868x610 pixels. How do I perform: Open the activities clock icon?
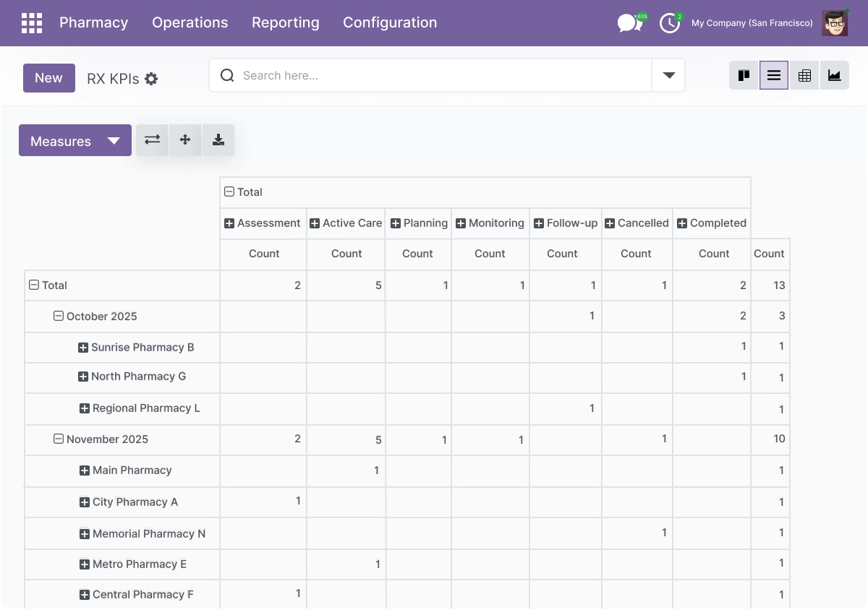(x=671, y=23)
